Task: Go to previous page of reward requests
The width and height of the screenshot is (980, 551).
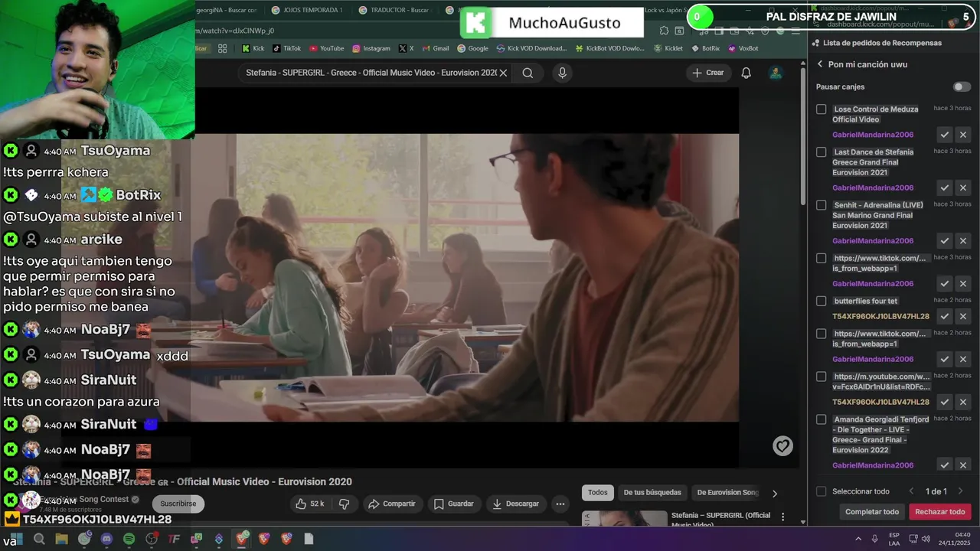Action: click(911, 491)
